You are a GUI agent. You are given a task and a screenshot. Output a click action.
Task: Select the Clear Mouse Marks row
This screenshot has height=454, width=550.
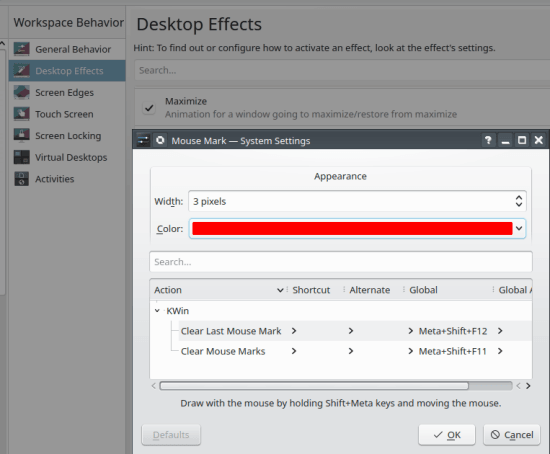tap(355, 351)
